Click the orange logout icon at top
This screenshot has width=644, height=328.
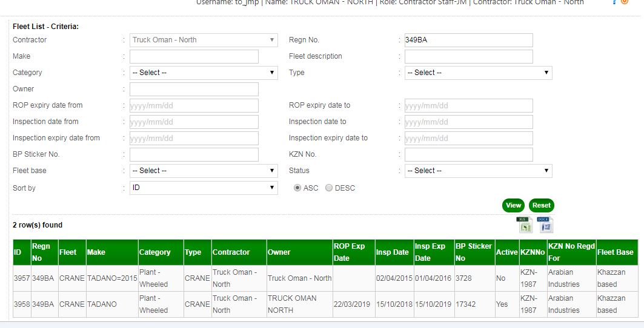click(625, 2)
